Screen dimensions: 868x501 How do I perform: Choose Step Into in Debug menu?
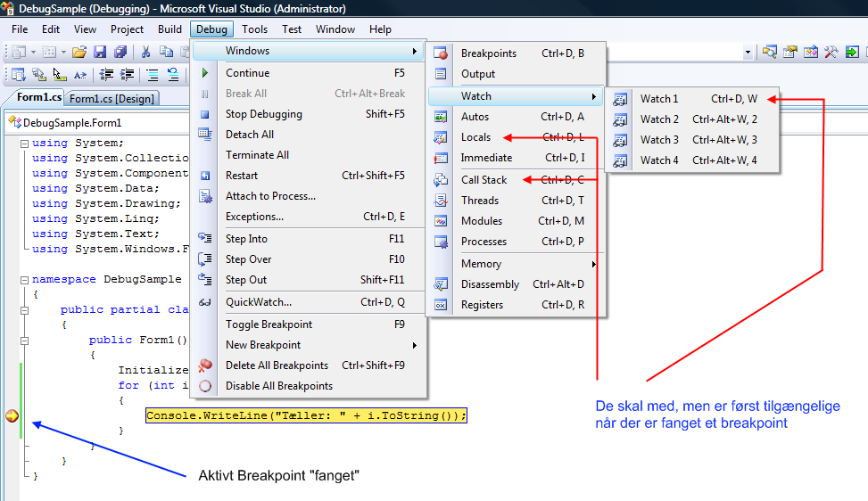pos(309,239)
